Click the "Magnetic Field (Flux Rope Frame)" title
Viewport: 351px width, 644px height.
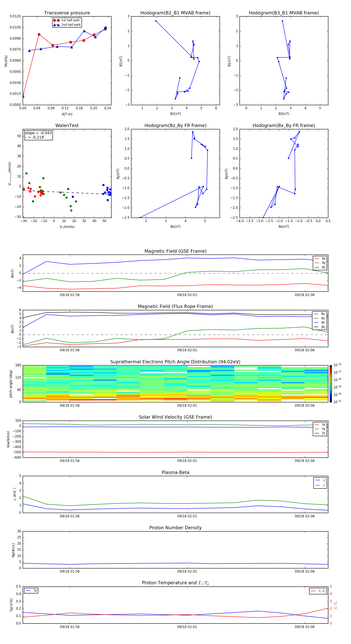[x=175, y=307]
